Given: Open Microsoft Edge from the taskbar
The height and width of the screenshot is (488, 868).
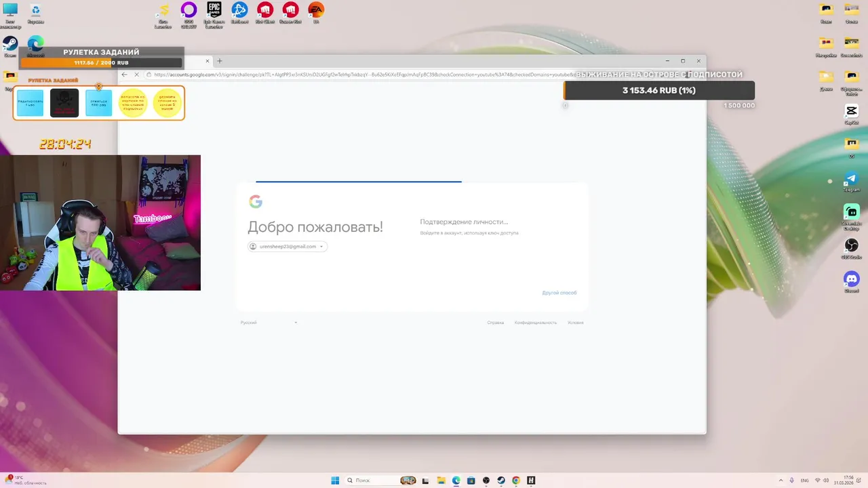Looking at the screenshot, I should [456, 481].
